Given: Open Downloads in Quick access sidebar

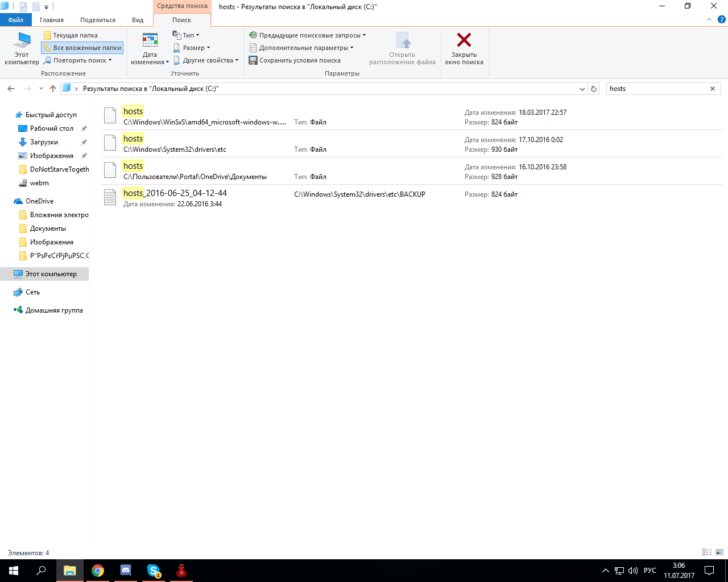Looking at the screenshot, I should 44,142.
